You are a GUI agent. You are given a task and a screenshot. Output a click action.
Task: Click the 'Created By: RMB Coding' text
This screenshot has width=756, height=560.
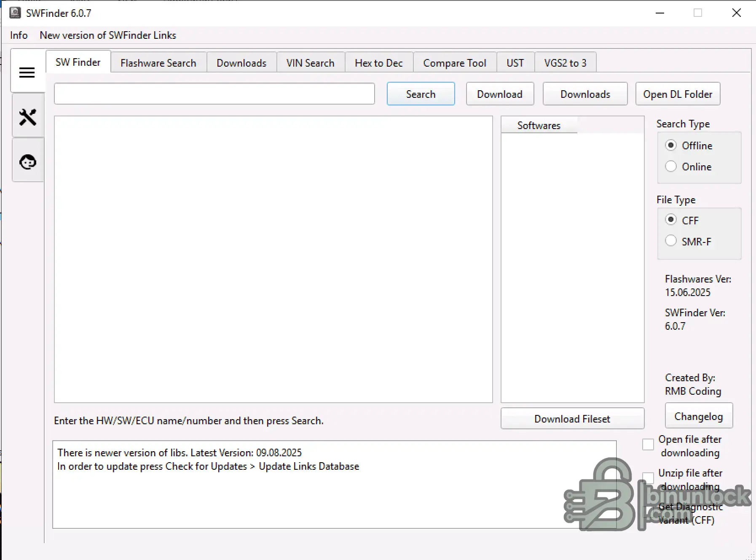point(693,384)
